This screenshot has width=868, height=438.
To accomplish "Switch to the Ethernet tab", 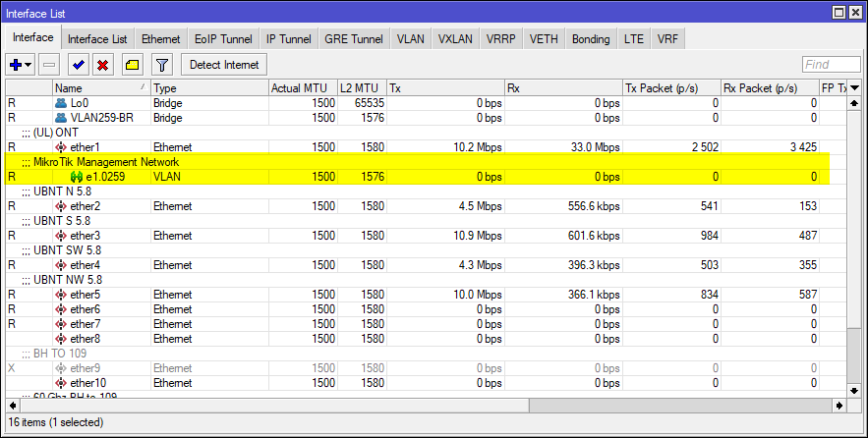I will (x=160, y=39).
